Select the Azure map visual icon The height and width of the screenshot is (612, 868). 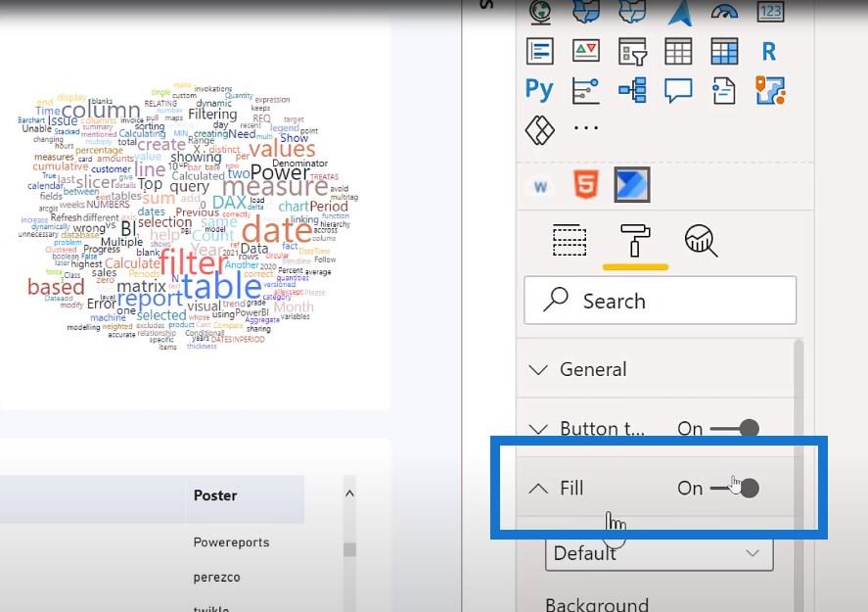[679, 12]
